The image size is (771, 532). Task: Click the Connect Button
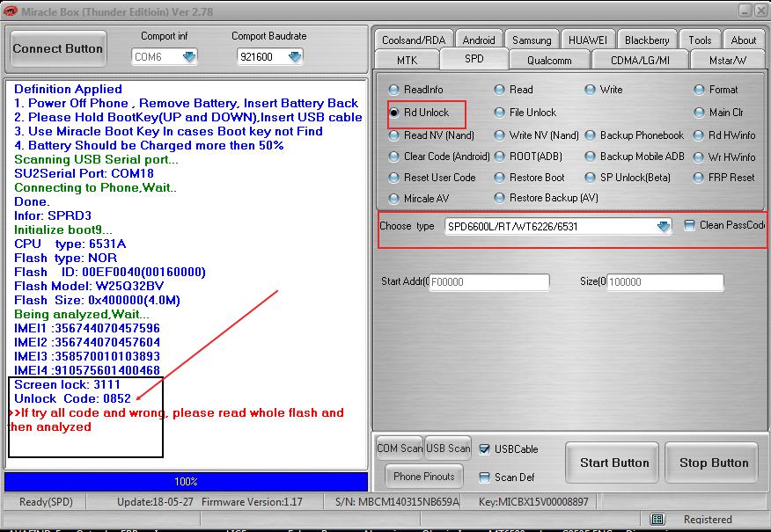[x=58, y=48]
